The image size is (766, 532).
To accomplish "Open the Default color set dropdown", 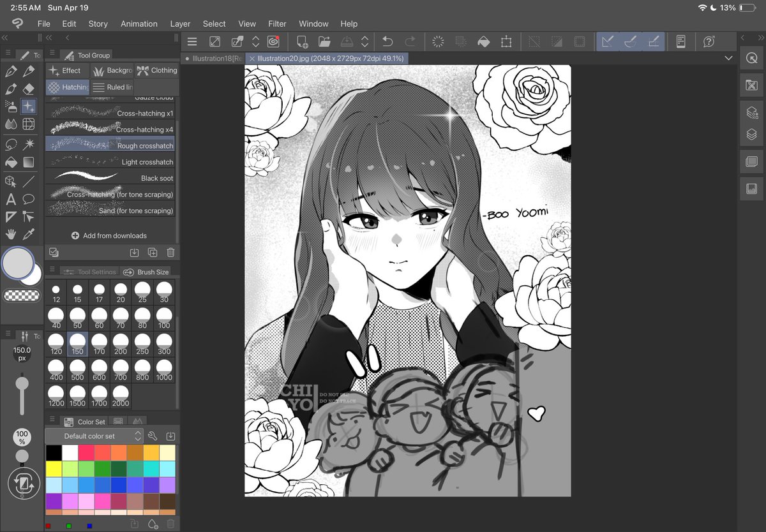I will (93, 436).
